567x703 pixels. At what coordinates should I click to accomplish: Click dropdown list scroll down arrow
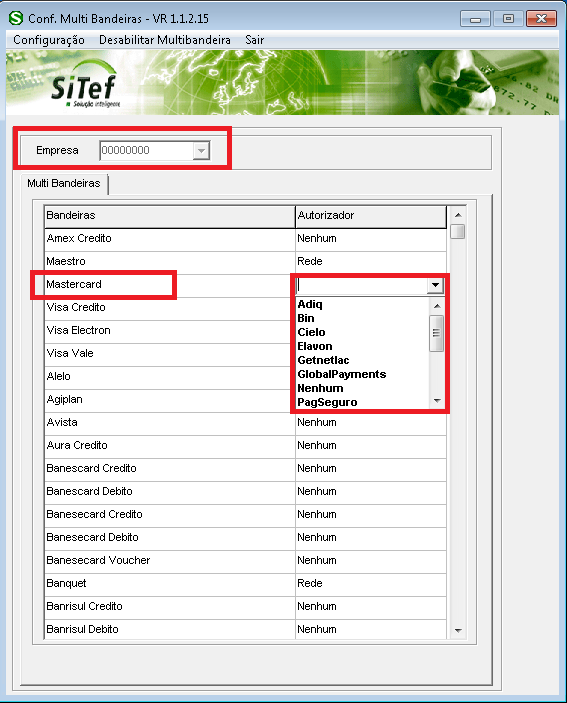click(x=437, y=401)
